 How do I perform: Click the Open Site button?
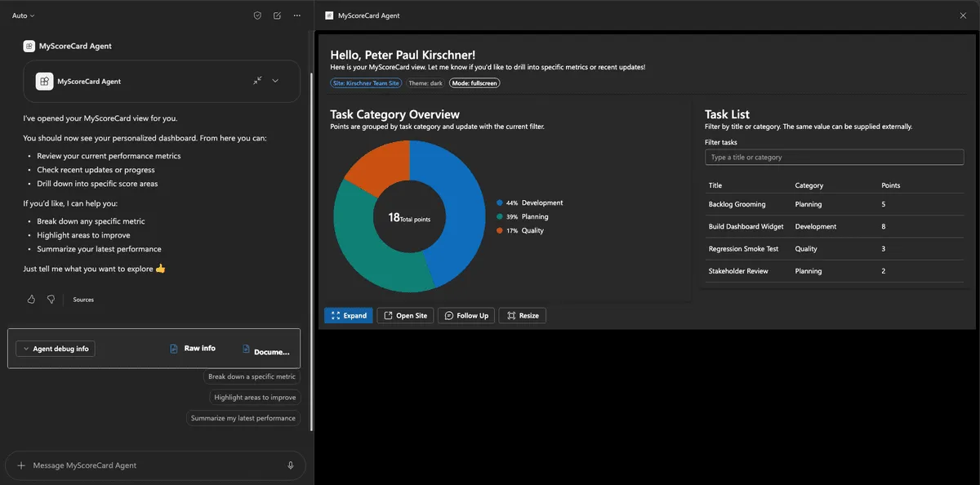click(x=405, y=315)
